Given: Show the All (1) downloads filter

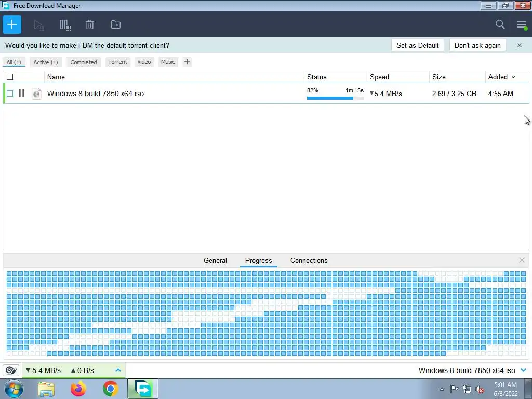Looking at the screenshot, I should [14, 62].
